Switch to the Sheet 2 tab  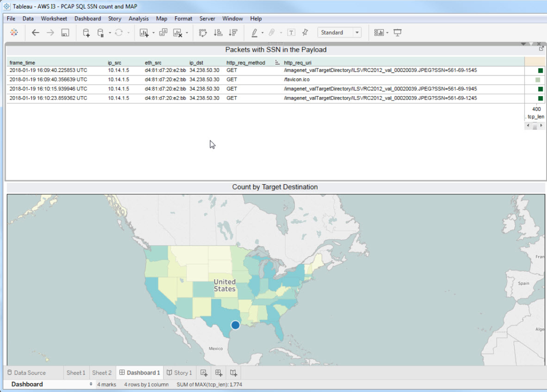[x=102, y=373]
